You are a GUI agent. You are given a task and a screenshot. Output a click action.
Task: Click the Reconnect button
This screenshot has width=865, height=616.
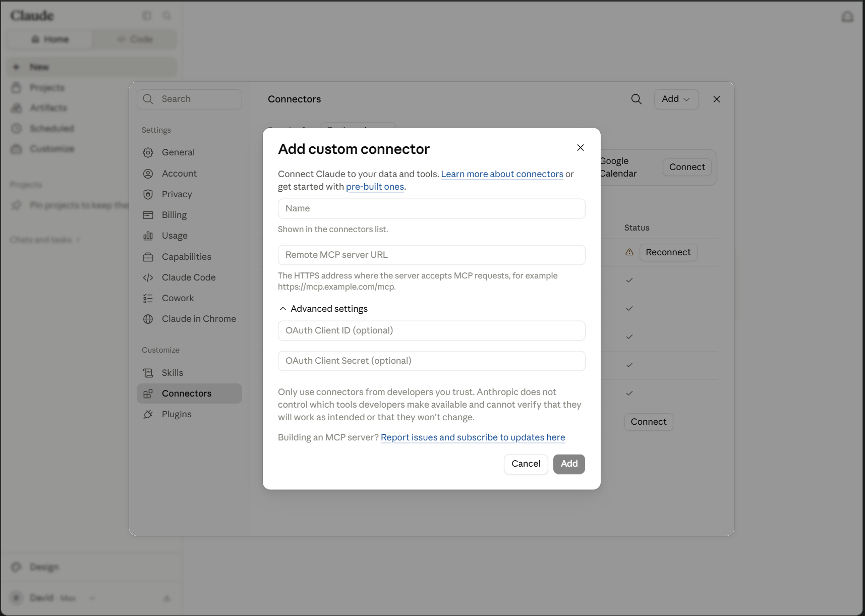[668, 252]
